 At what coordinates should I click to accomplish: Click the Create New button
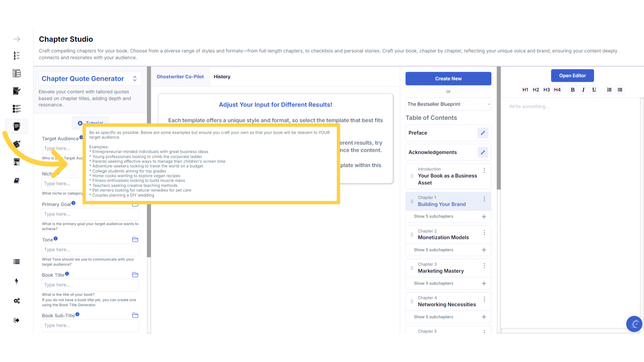pos(448,79)
